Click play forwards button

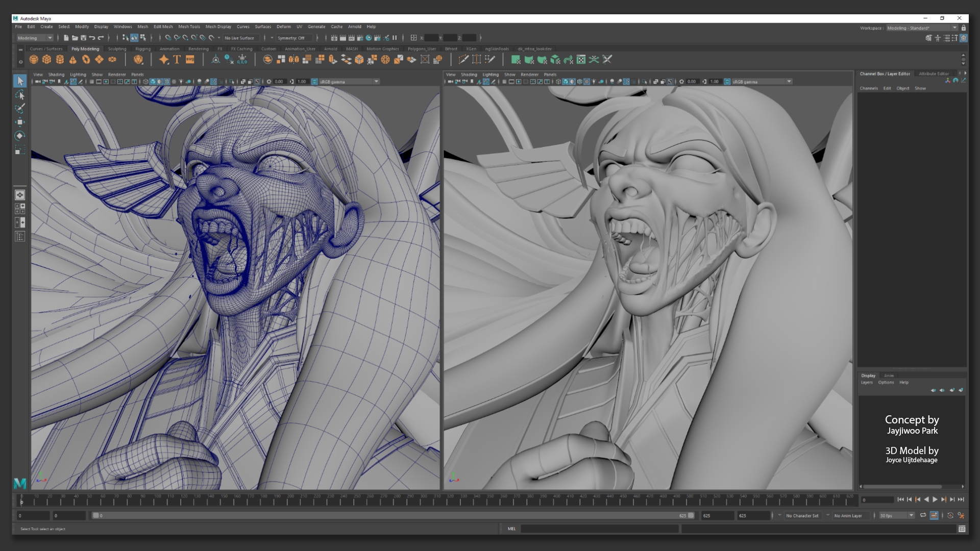pyautogui.click(x=935, y=499)
